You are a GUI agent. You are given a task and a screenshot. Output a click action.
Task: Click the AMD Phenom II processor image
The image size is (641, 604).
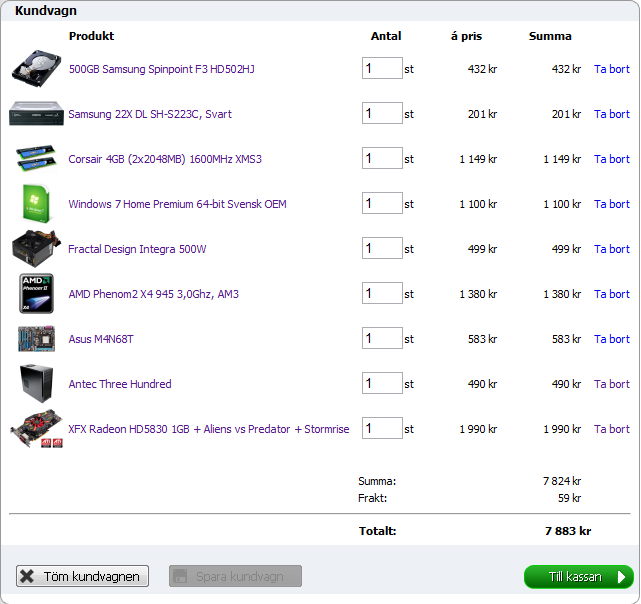pos(36,294)
